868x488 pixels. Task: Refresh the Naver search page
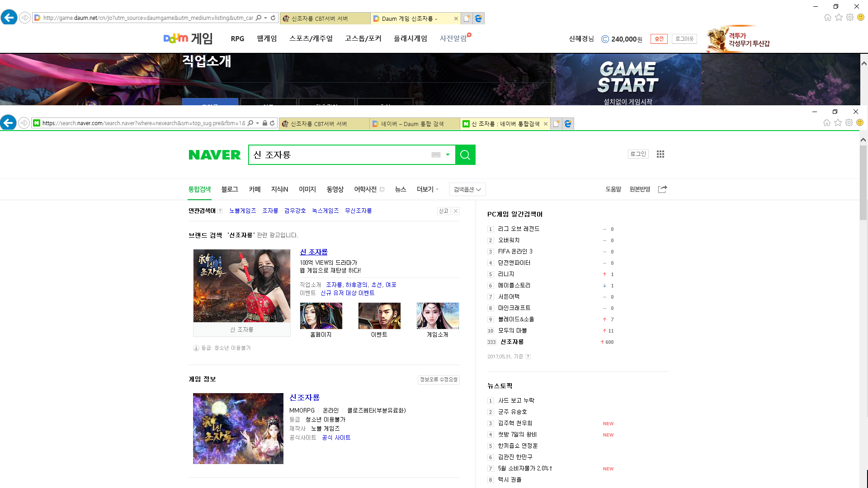click(x=272, y=123)
